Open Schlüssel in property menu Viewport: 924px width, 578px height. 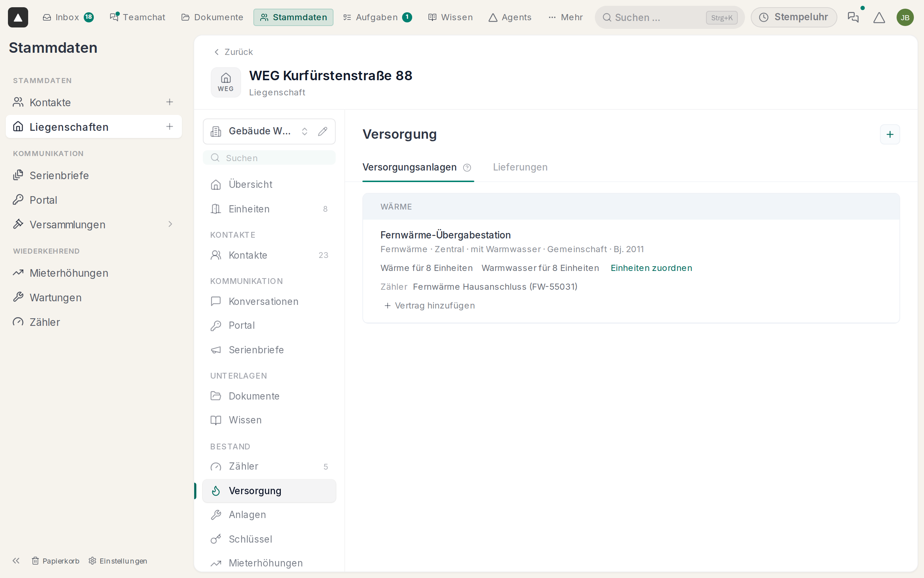(x=269, y=539)
